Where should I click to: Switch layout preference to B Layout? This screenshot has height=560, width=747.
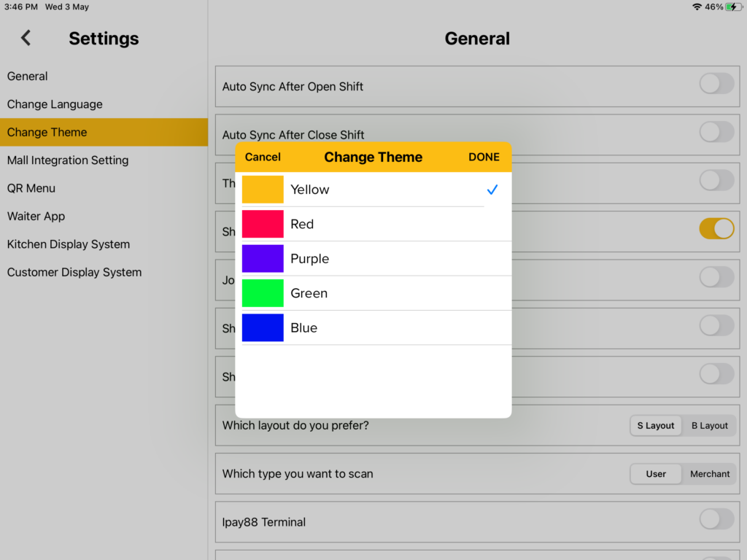(708, 425)
